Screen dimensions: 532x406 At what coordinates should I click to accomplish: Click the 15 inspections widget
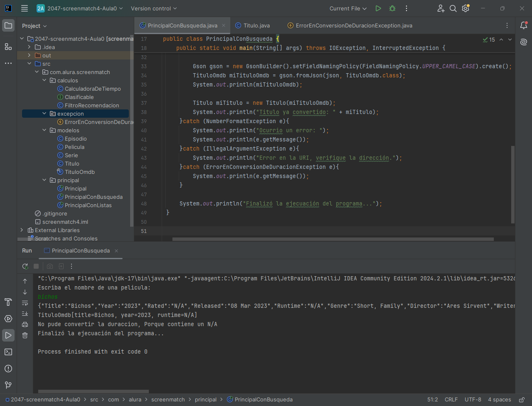click(x=489, y=40)
